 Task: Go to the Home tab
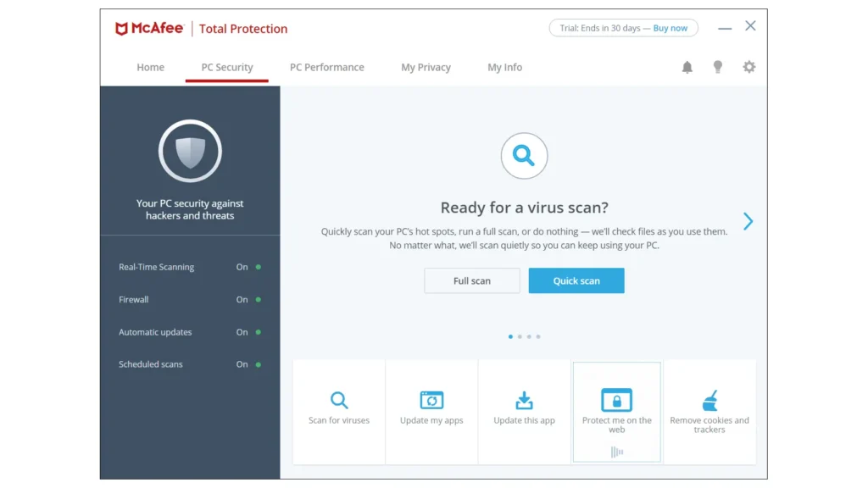click(x=150, y=67)
